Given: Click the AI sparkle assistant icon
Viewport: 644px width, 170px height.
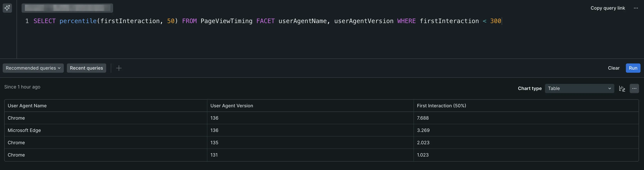Looking at the screenshot, I should coord(7,8).
